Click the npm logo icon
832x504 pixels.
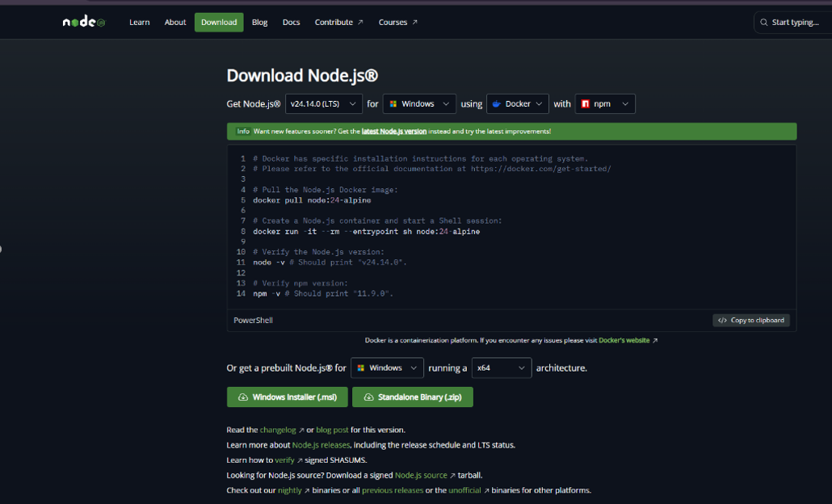586,104
